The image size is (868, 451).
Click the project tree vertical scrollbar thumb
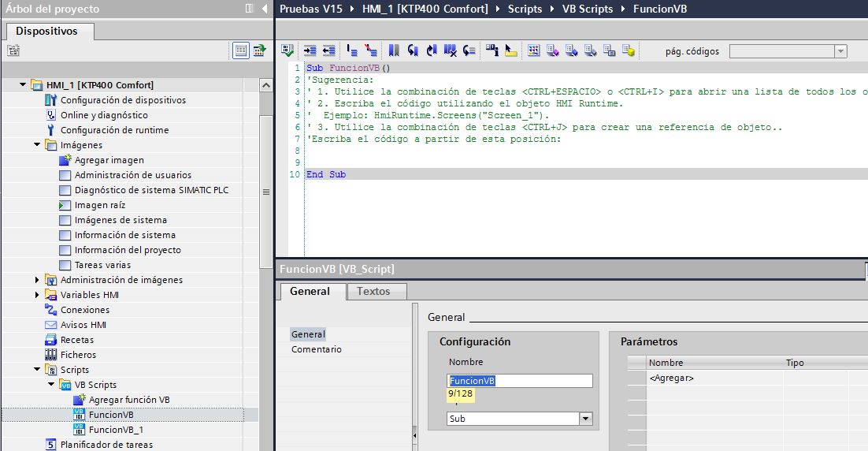[x=265, y=192]
